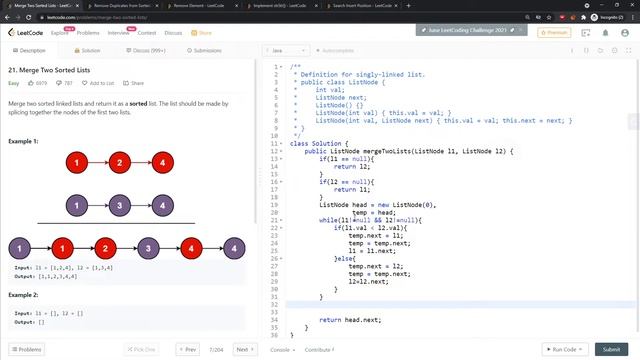640x360 pixels.
Task: Switch to the Discuss (999+) tab
Action: point(146,51)
